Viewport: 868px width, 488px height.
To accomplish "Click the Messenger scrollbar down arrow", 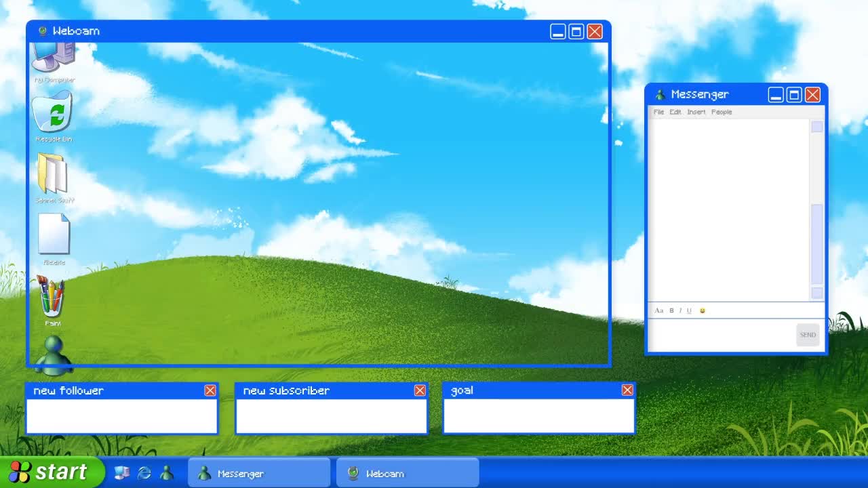I will [x=817, y=293].
